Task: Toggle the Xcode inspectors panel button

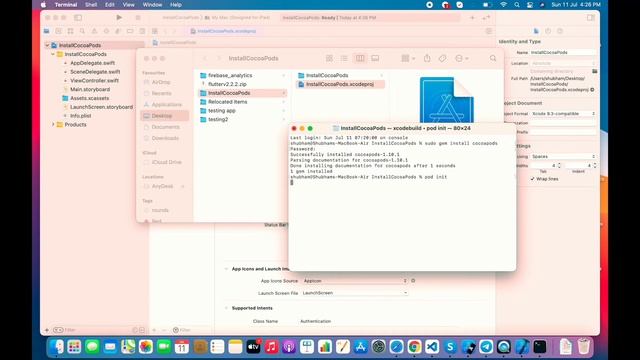Action: coord(591,18)
